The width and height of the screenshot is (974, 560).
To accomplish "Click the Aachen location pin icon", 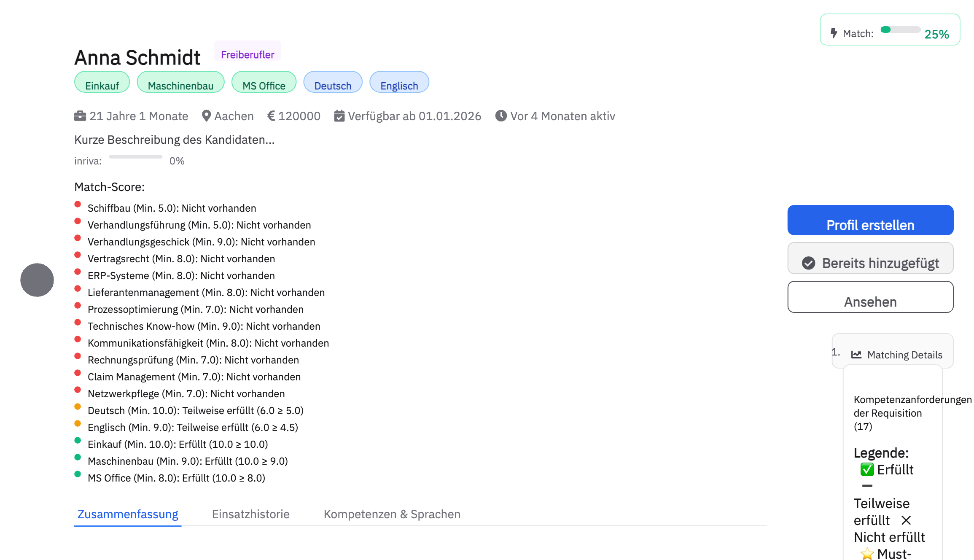I will coord(206,116).
